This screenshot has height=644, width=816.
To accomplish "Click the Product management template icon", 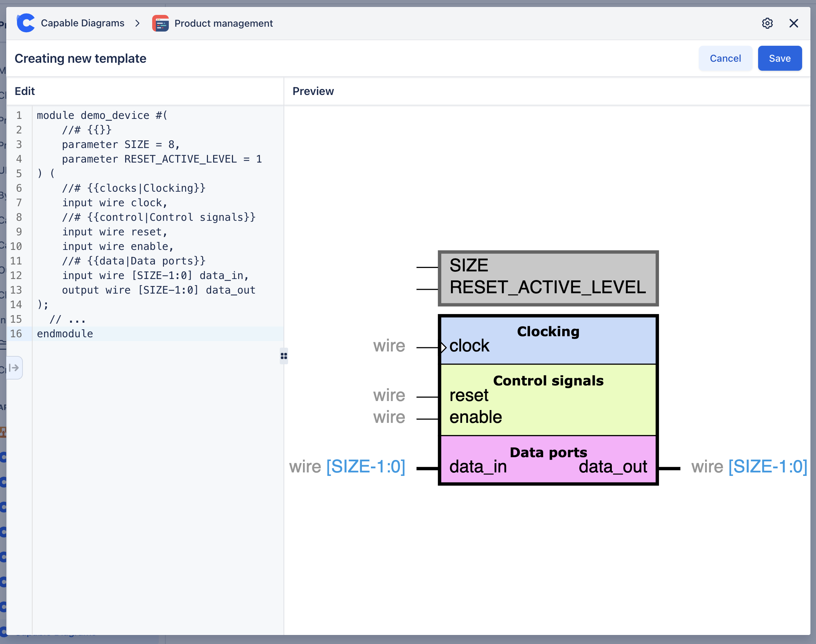I will click(x=160, y=23).
